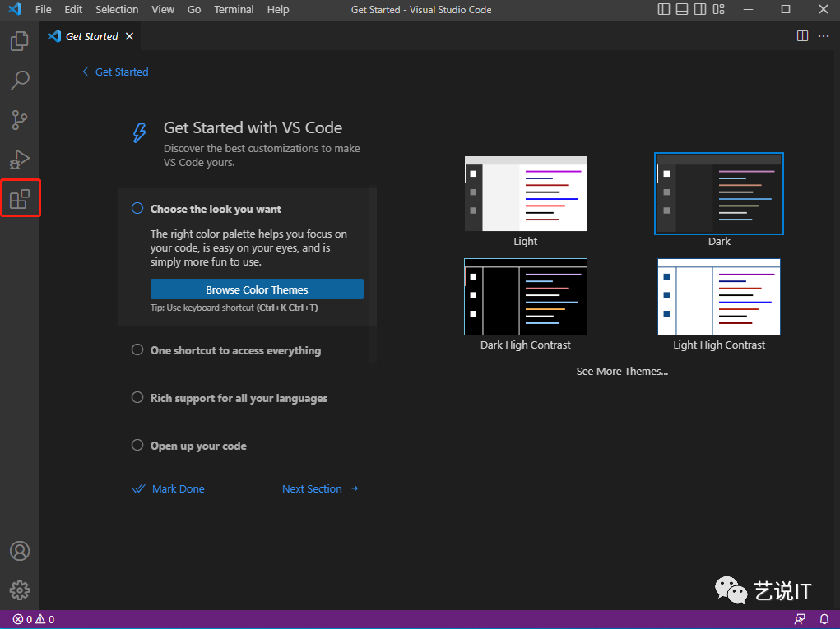Open the Go menu
The image size is (840, 629).
coord(194,9)
